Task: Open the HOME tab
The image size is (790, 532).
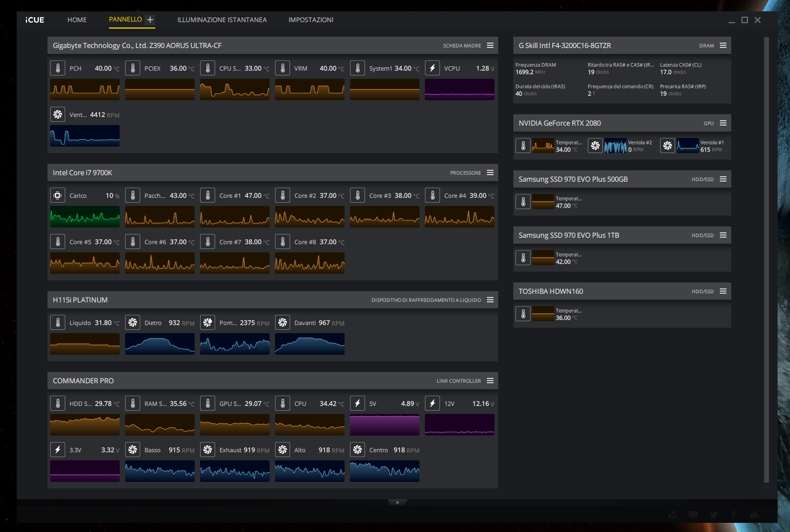Action: (77, 20)
